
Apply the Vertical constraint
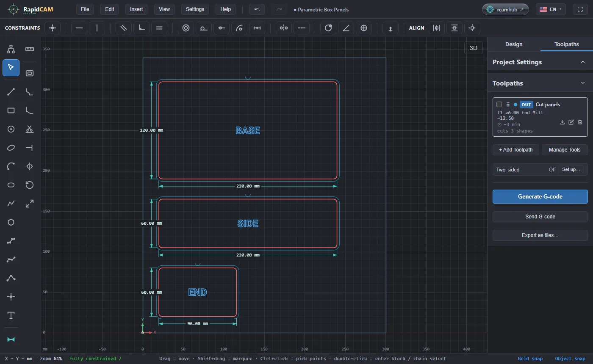pos(97,28)
